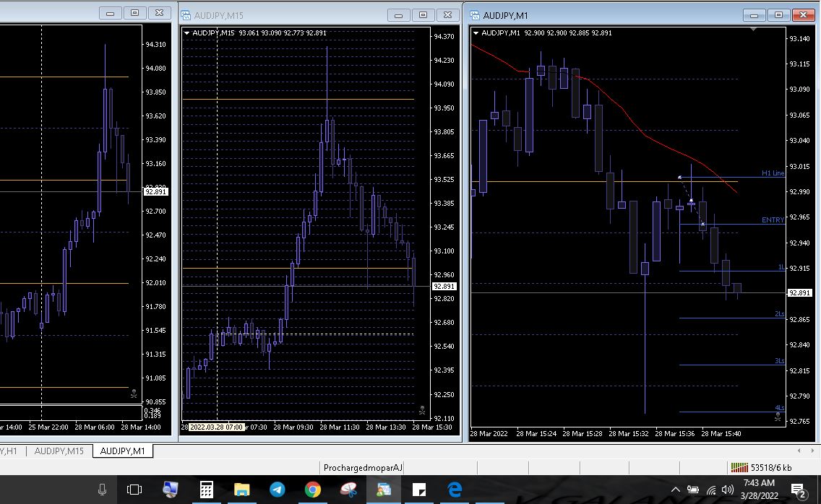The image size is (821, 504).
Task: Switch to the partially visible H1 chart tab
Action: 9,451
